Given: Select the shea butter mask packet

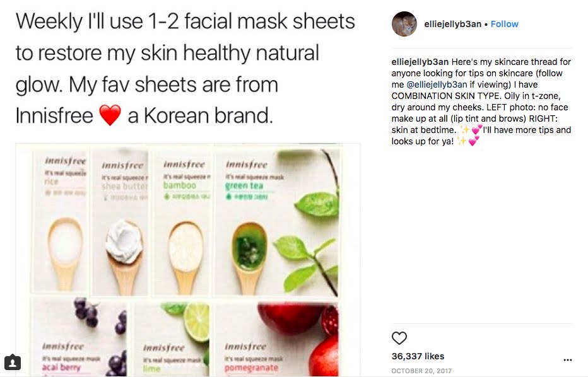Looking at the screenshot, I should (121, 223).
